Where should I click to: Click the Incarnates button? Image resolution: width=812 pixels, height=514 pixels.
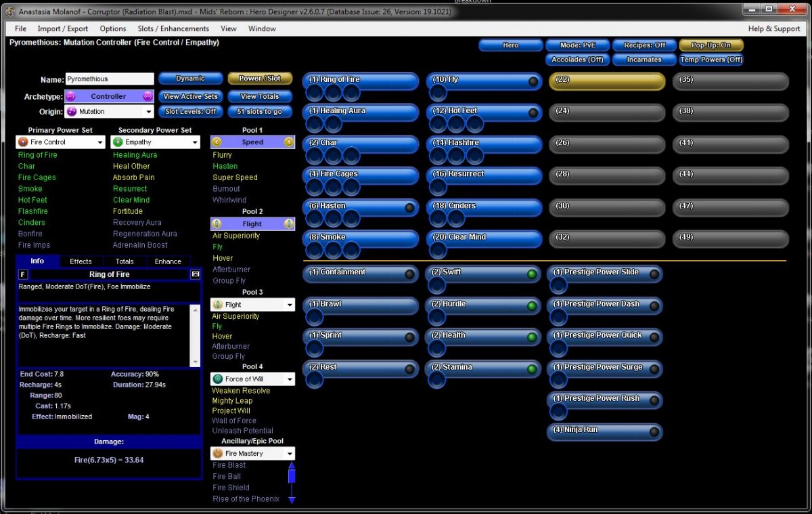click(644, 60)
